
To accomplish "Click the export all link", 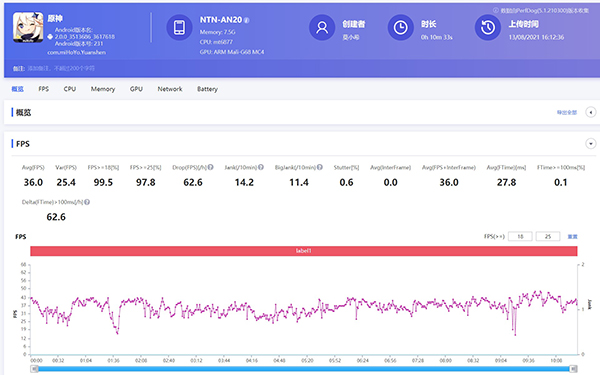I will [567, 112].
